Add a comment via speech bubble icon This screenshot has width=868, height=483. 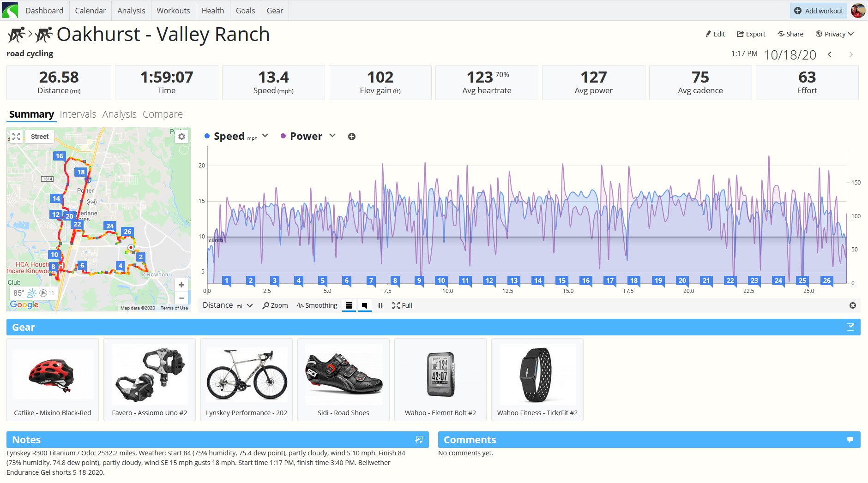tap(850, 440)
